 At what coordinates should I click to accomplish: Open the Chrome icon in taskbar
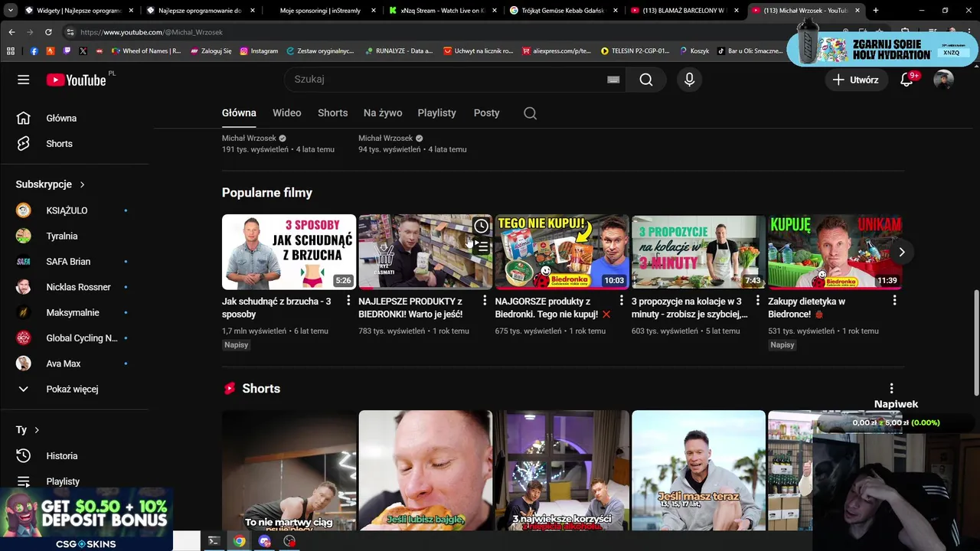240,541
